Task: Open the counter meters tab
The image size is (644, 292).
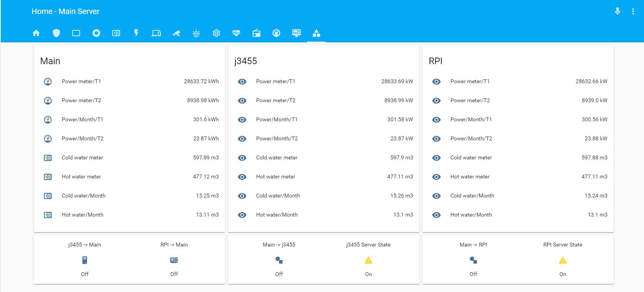Action: click(x=116, y=33)
